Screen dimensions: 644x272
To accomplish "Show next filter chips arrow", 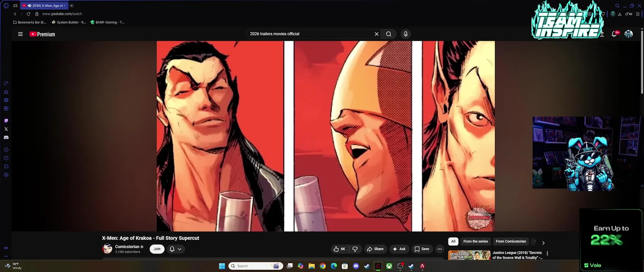I will coord(543,243).
